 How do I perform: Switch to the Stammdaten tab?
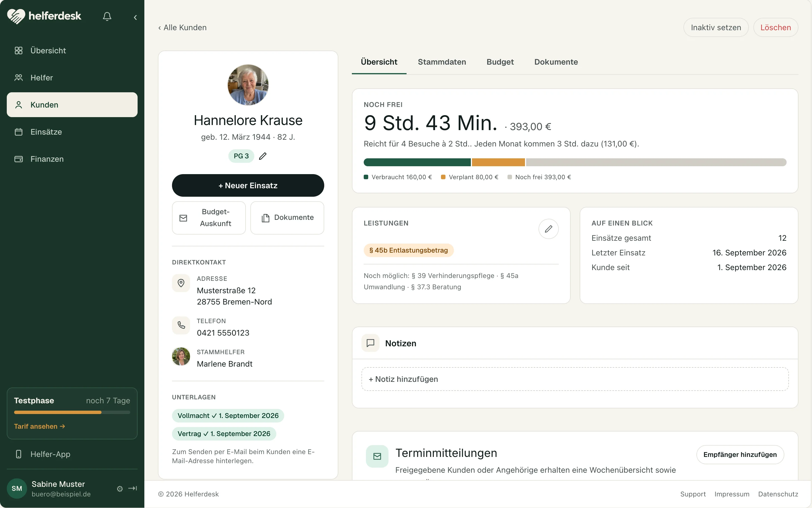(x=442, y=62)
